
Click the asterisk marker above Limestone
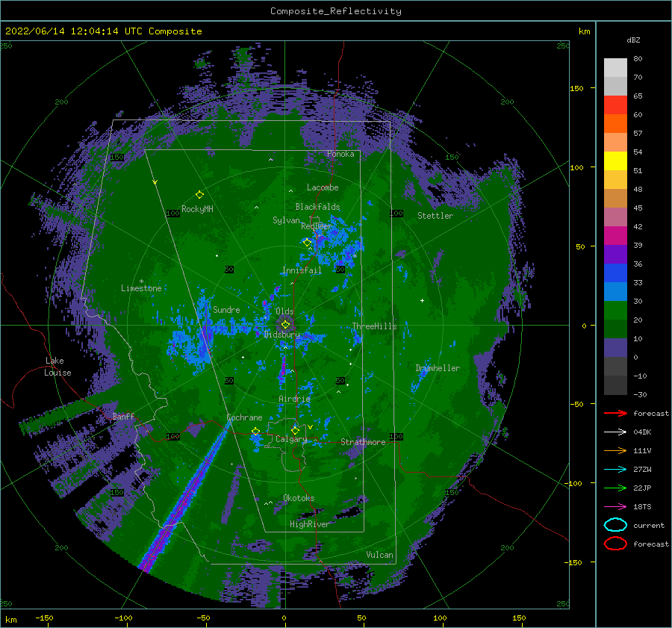point(141,282)
